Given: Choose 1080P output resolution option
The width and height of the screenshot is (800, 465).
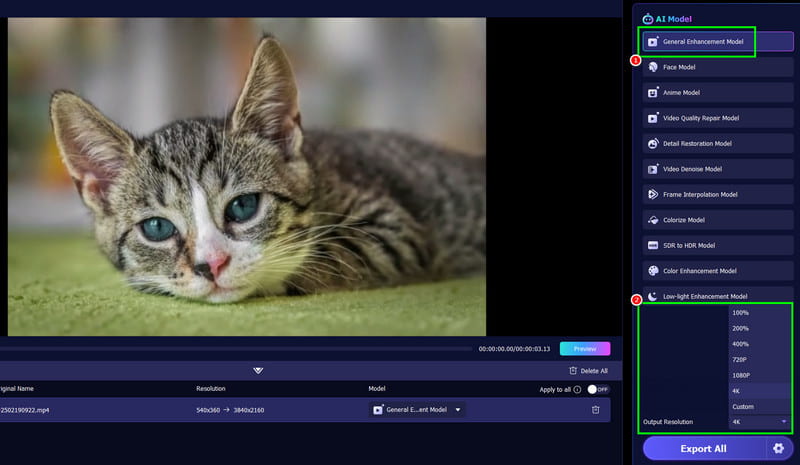Looking at the screenshot, I should pyautogui.click(x=760, y=375).
